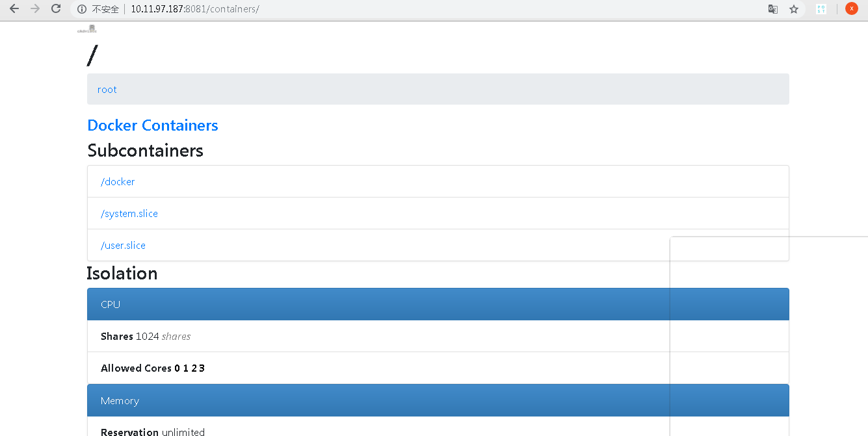The width and height of the screenshot is (868, 436).
Task: Open the Docker Containers link
Action: tap(153, 125)
